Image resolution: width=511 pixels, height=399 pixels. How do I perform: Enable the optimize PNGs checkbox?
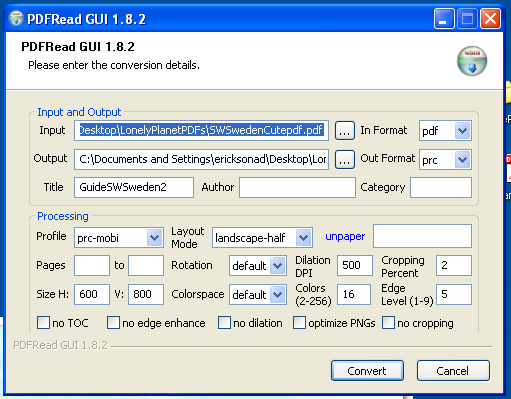(299, 323)
